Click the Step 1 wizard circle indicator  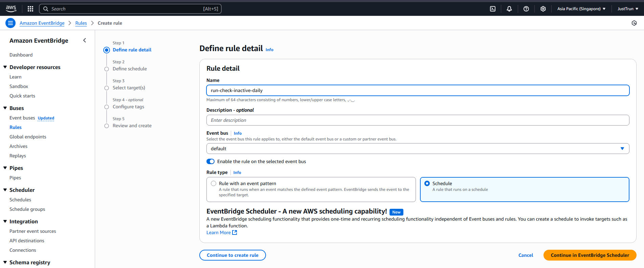click(107, 50)
